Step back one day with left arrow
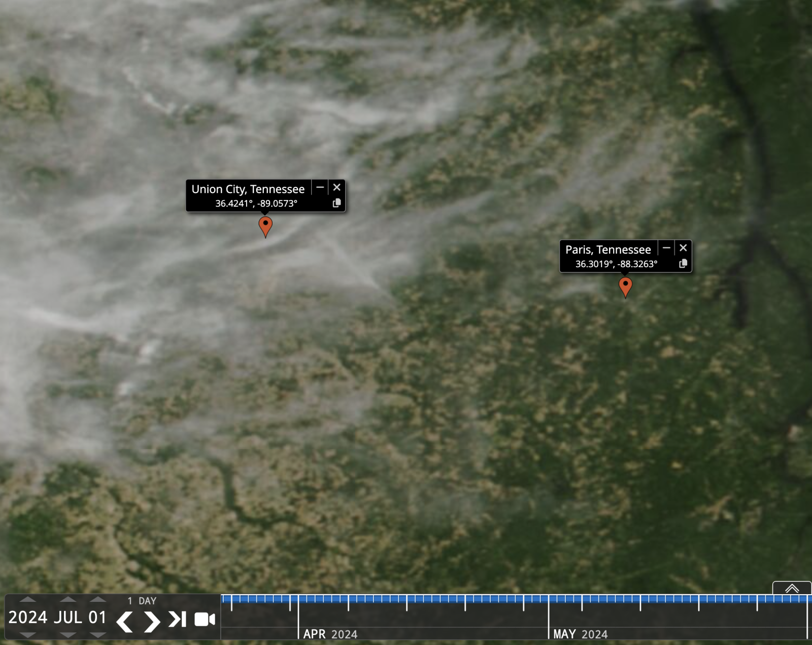The height and width of the screenshot is (645, 812). tap(125, 621)
